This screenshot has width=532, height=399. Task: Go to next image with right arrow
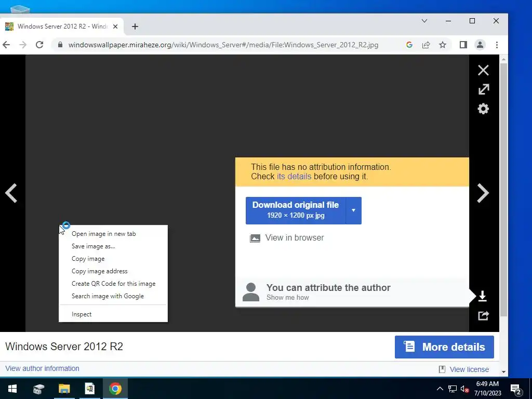(483, 193)
